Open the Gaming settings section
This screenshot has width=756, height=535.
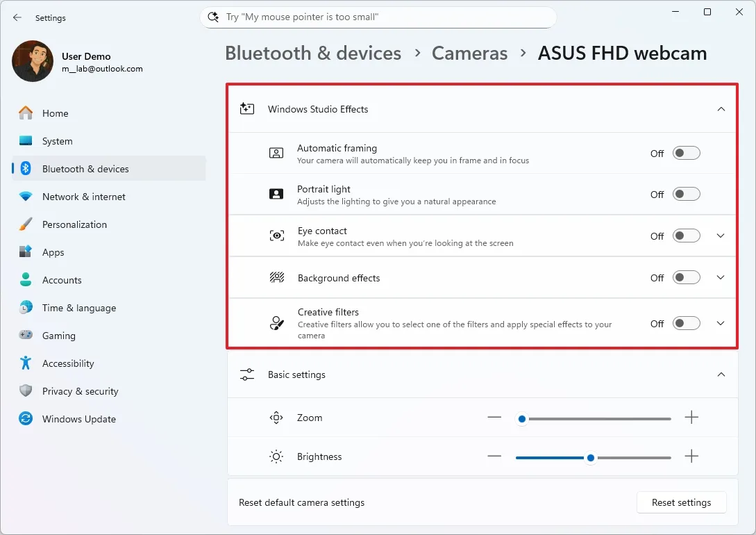tap(58, 336)
